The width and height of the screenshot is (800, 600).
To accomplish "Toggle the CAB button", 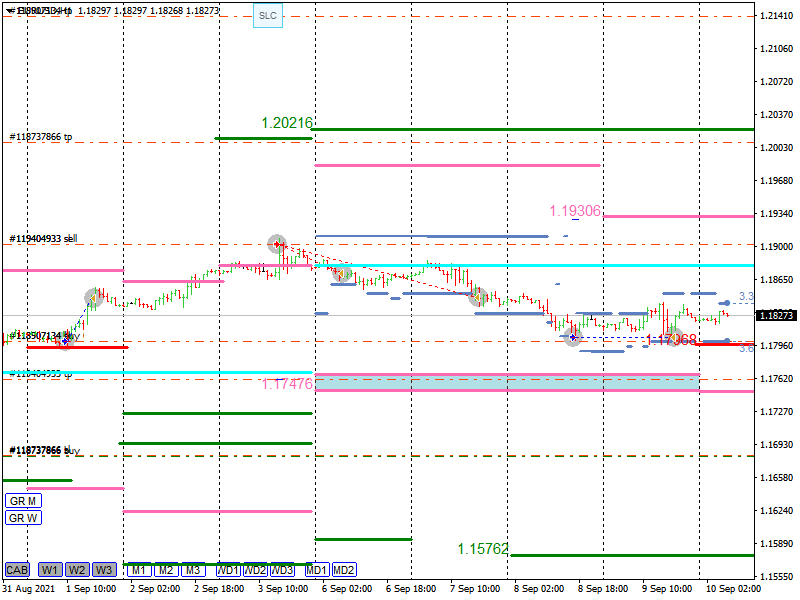I will (x=17, y=570).
